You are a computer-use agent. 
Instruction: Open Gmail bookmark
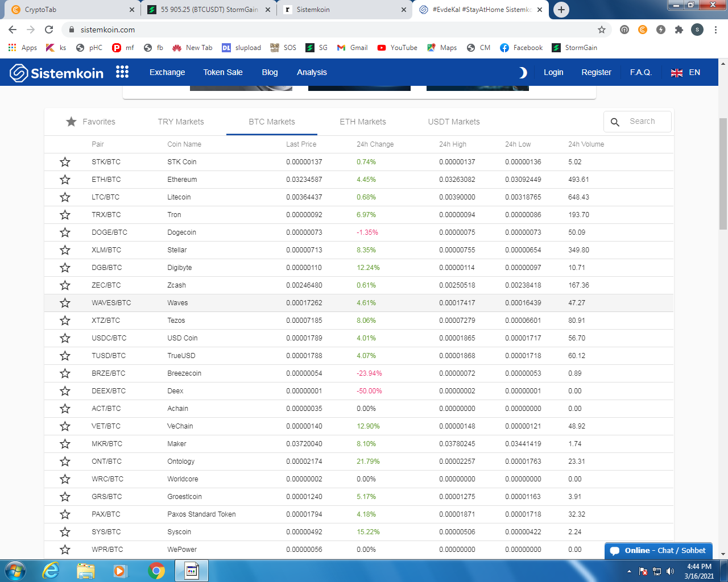tap(353, 48)
